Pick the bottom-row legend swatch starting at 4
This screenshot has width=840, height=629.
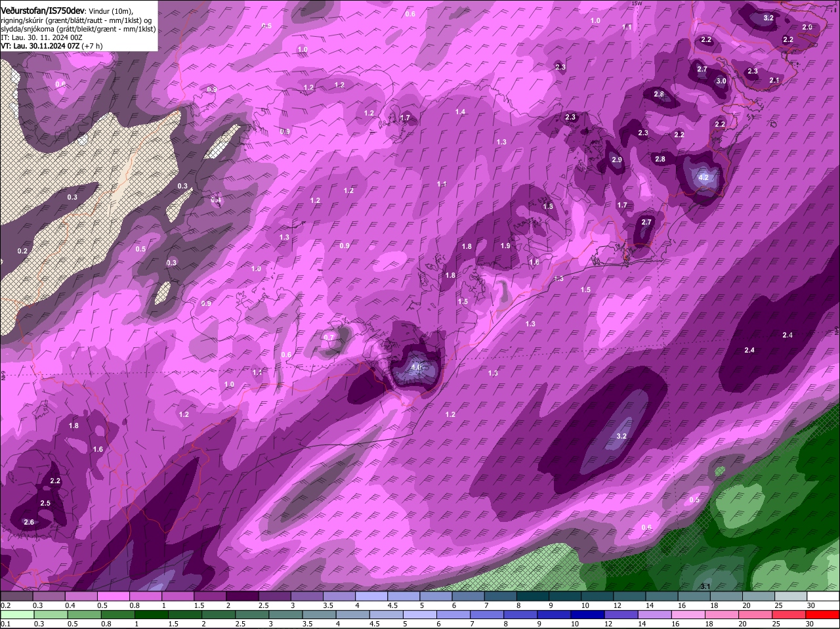(354, 615)
